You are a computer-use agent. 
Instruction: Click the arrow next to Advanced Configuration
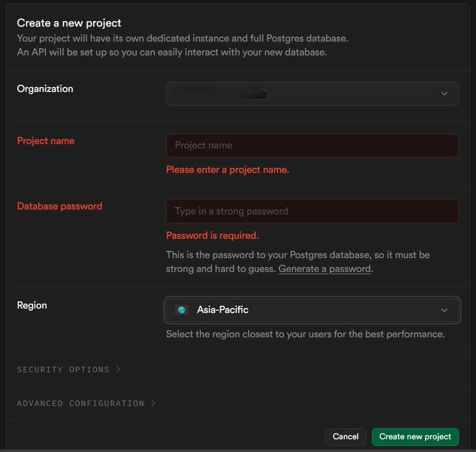pyautogui.click(x=153, y=403)
